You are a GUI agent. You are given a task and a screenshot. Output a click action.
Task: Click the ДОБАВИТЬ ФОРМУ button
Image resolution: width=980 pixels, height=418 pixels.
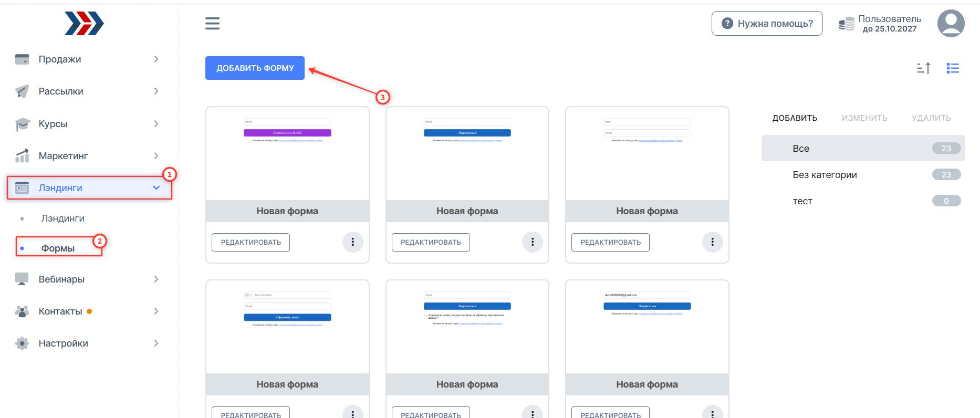click(255, 68)
